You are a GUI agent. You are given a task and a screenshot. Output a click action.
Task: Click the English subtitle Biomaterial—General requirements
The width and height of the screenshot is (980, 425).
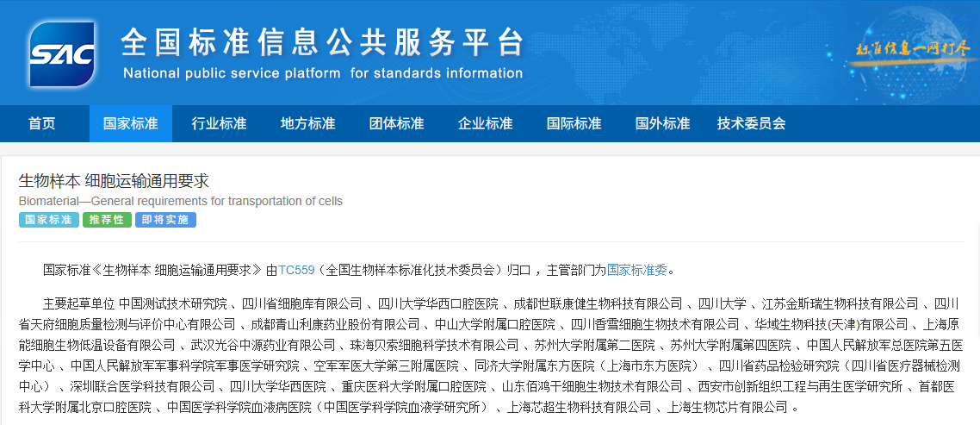tap(181, 201)
